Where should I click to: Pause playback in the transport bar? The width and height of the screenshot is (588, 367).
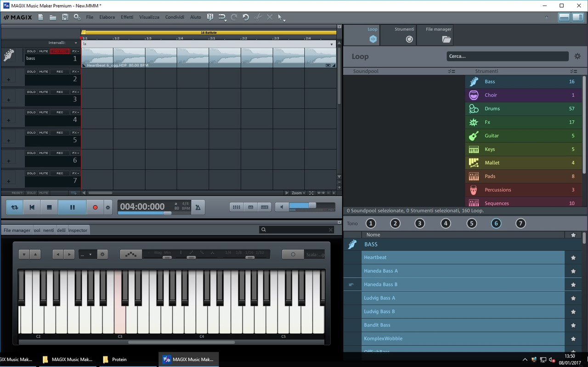point(72,207)
